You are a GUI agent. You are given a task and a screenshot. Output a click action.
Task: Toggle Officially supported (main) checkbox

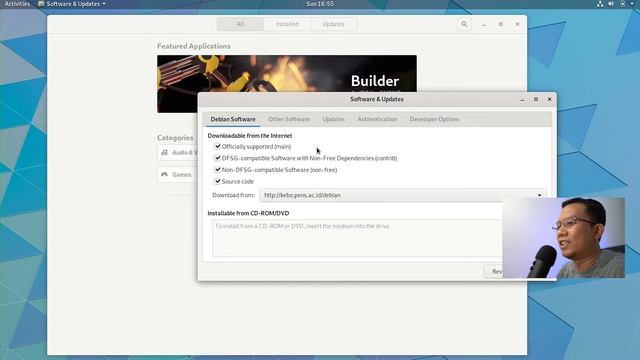click(217, 146)
